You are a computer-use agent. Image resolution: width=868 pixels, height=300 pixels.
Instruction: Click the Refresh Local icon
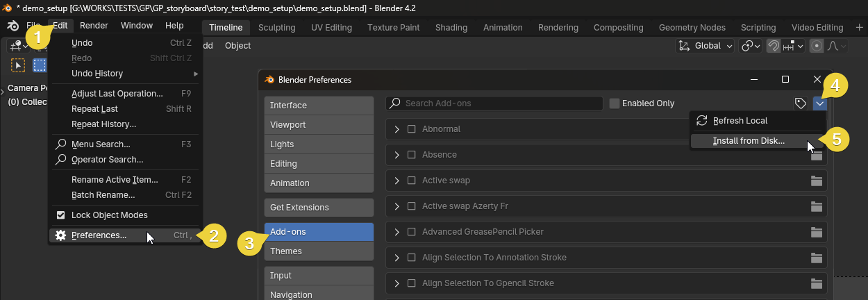[701, 120]
